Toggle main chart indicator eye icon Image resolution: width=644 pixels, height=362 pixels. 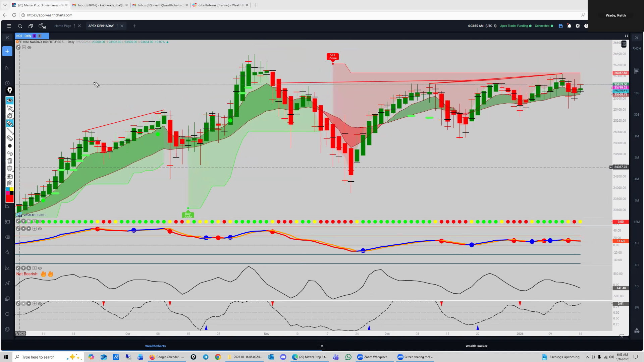click(30, 48)
